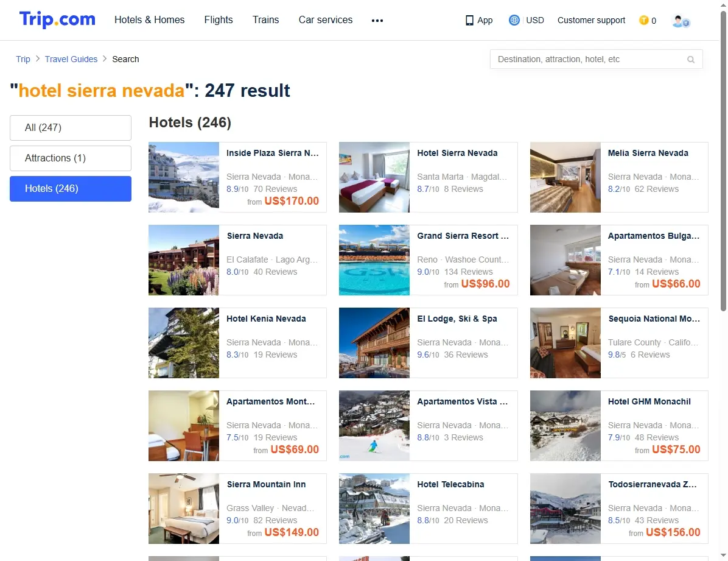This screenshot has width=728, height=561.
Task: Select the Attractions (1) filter
Action: 71,158
